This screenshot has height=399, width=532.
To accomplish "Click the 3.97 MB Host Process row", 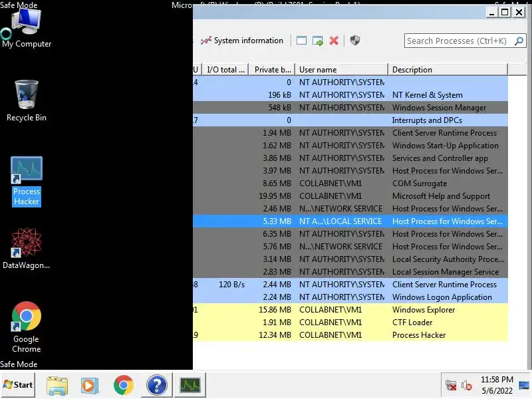I will (350, 171).
